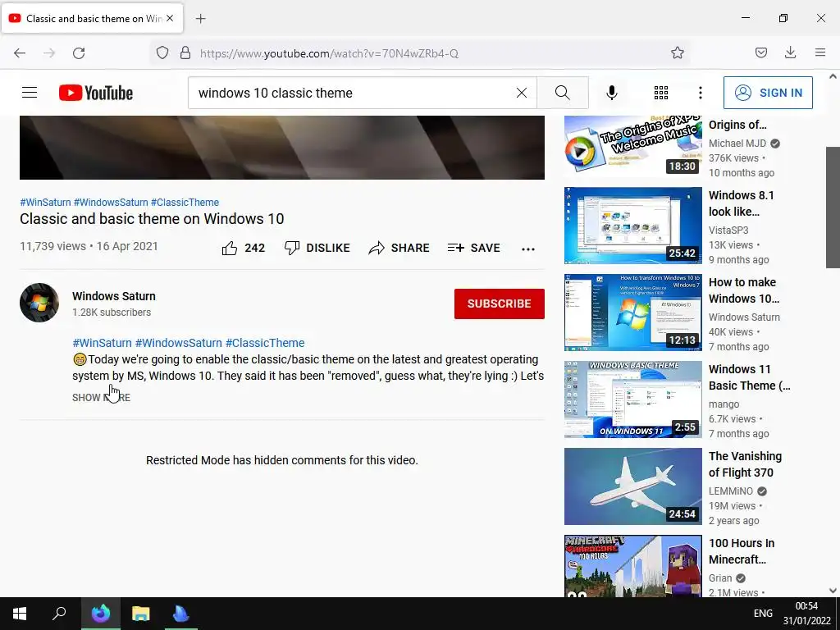Bookmark this page with star
This screenshot has height=630, width=840.
coord(677,53)
